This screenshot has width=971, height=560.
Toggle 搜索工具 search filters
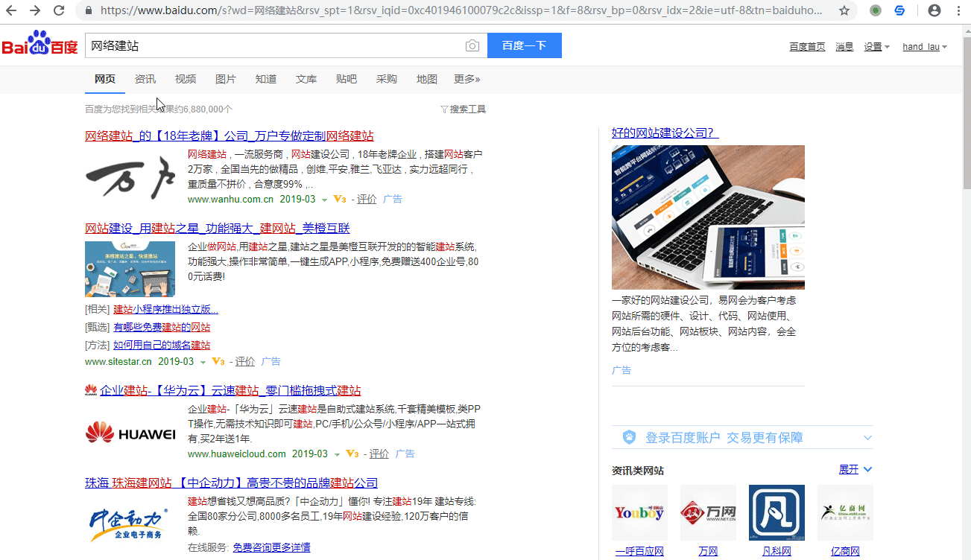tap(463, 109)
